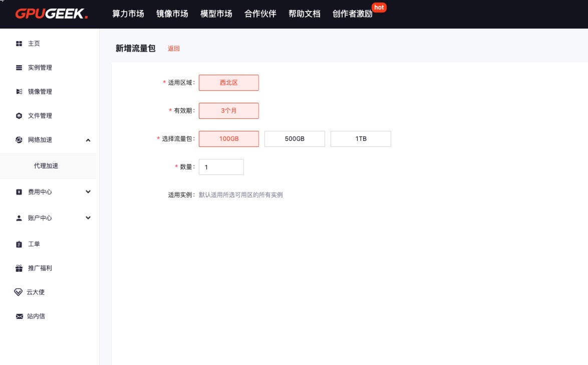The width and height of the screenshot is (588, 365).
Task: Expand the 账户中心 menu chevron
Action: [x=88, y=218]
